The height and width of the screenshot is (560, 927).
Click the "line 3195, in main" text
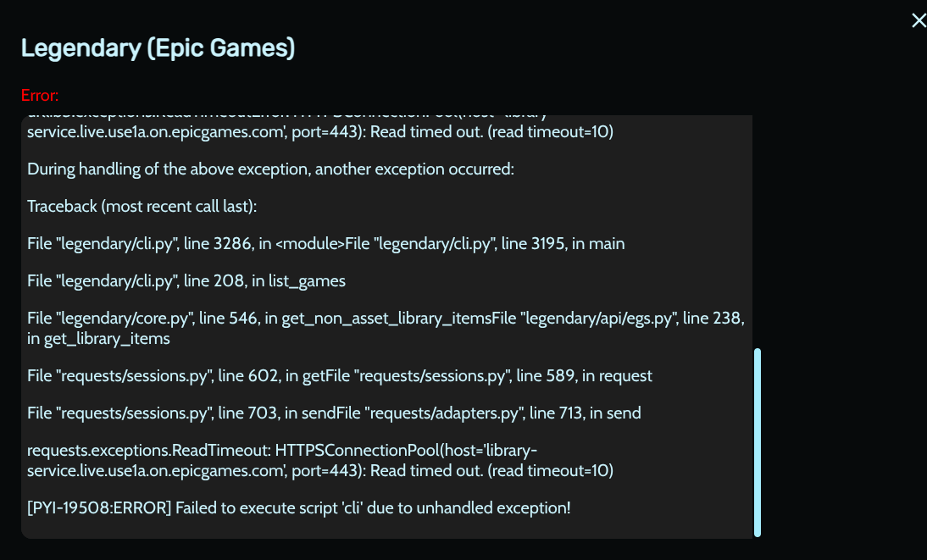[563, 244]
